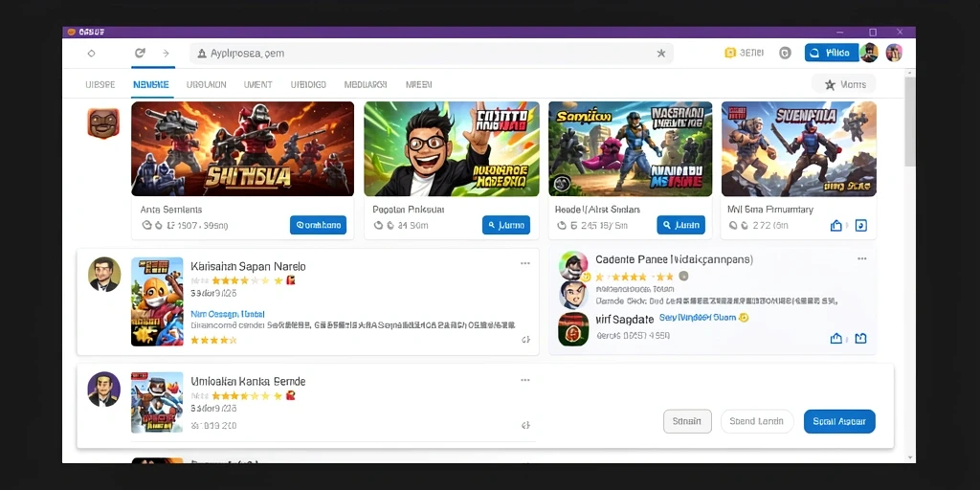This screenshot has width=980, height=490.
Task: Open the first profile avatar in the toolbar
Action: coord(869,53)
